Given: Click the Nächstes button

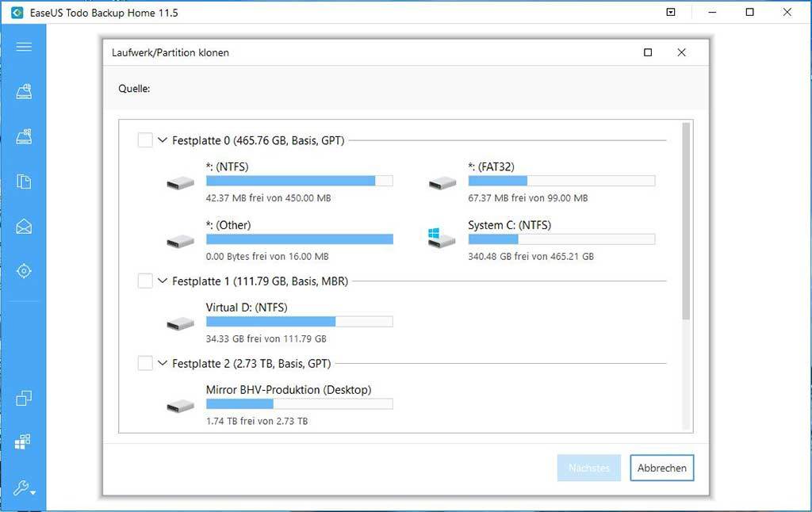Looking at the screenshot, I should [x=589, y=468].
